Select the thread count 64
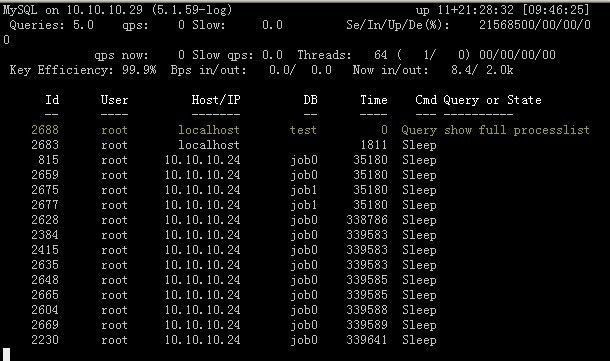The width and height of the screenshot is (610, 361). pyautogui.click(x=380, y=55)
